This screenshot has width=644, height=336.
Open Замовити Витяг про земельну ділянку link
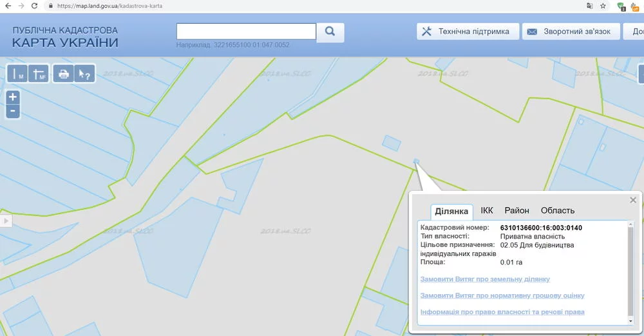[485, 279]
